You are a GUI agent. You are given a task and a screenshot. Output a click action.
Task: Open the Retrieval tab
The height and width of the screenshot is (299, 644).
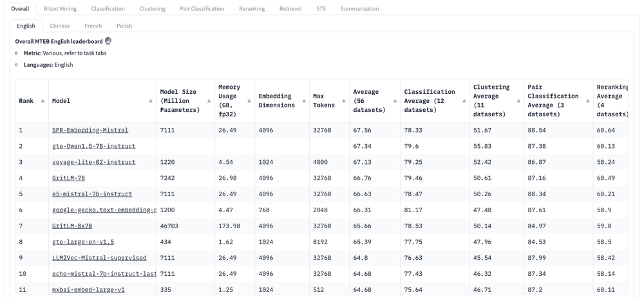tap(290, 9)
